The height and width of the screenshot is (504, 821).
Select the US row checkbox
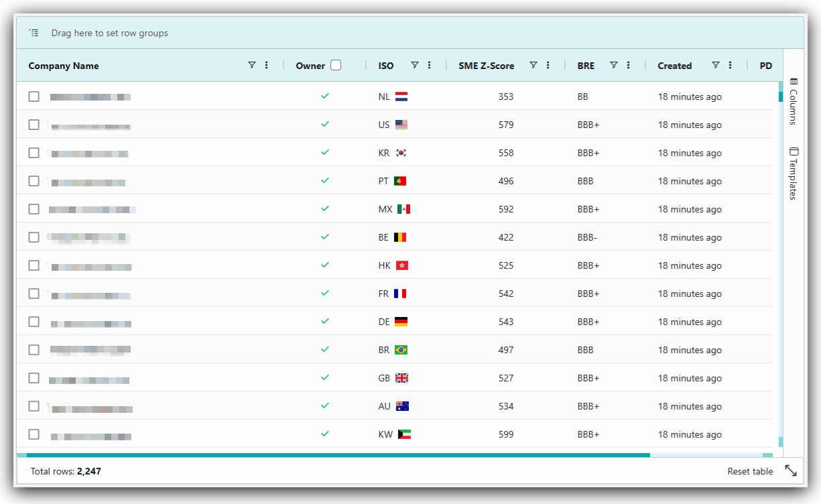pyautogui.click(x=34, y=125)
